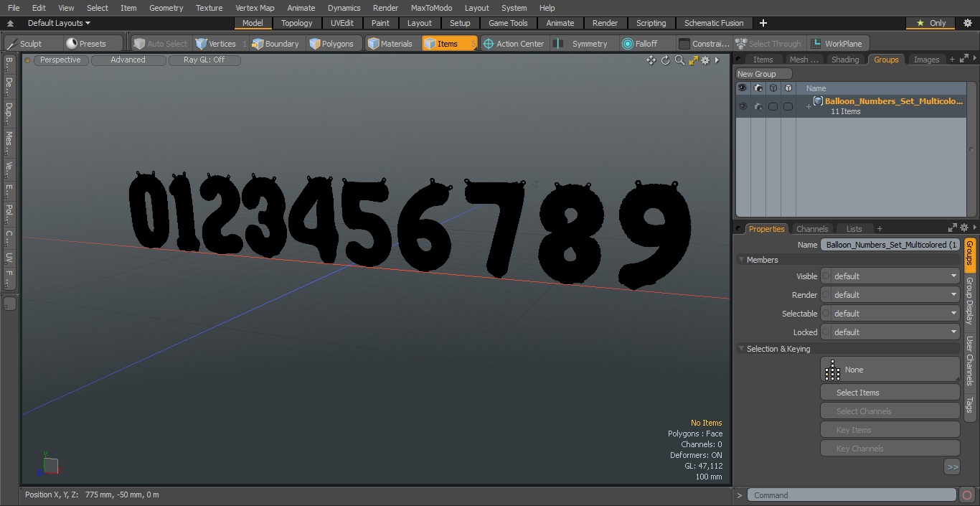The width and height of the screenshot is (980, 506).
Task: Collapse the Members section
Action: coord(741,260)
